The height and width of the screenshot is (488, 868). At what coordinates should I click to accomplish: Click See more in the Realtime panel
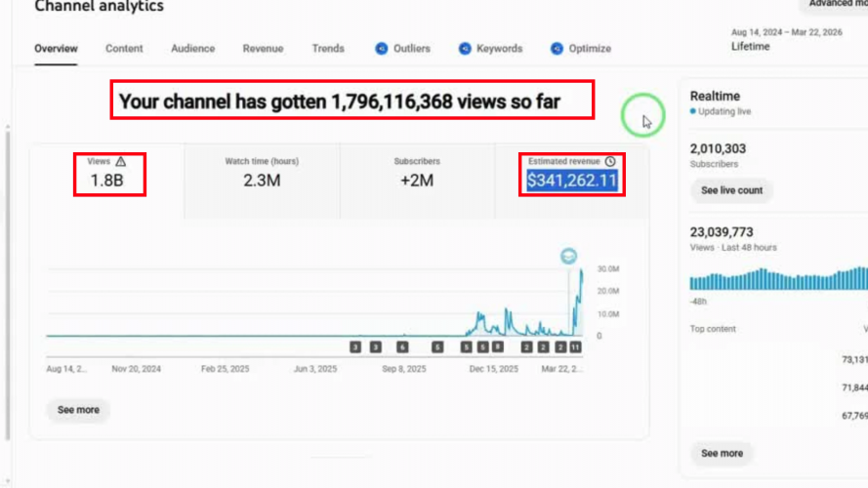(722, 453)
